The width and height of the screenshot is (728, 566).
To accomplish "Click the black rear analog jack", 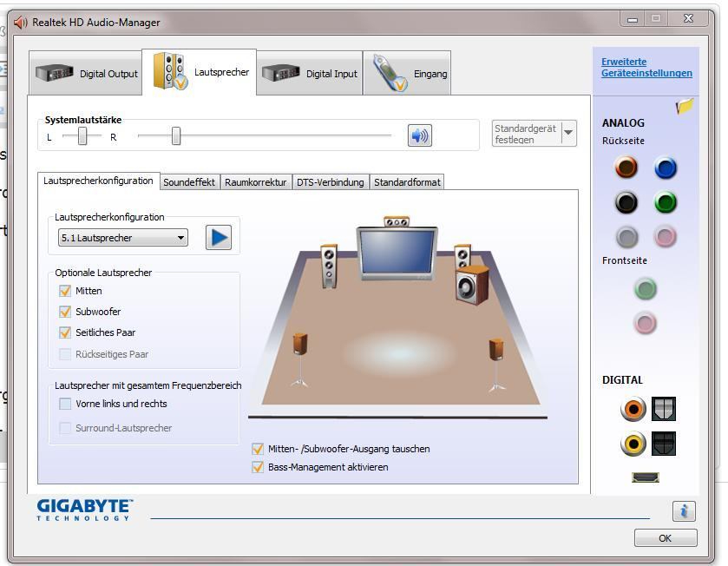I will [x=626, y=202].
